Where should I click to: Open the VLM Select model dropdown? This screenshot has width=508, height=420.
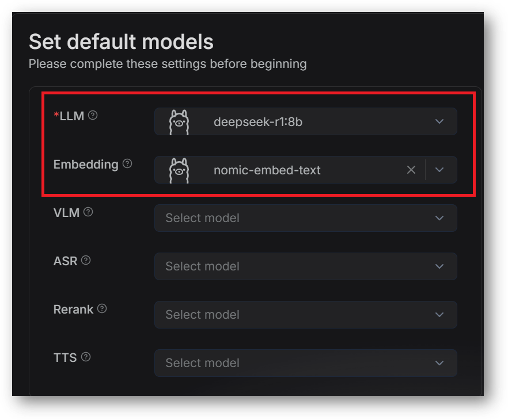coord(305,218)
